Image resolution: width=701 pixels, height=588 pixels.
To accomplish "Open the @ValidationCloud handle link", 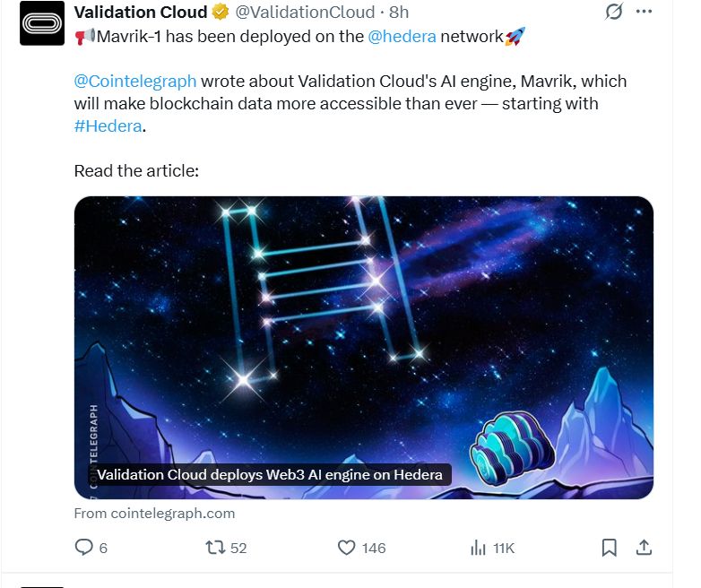I will coord(305,13).
